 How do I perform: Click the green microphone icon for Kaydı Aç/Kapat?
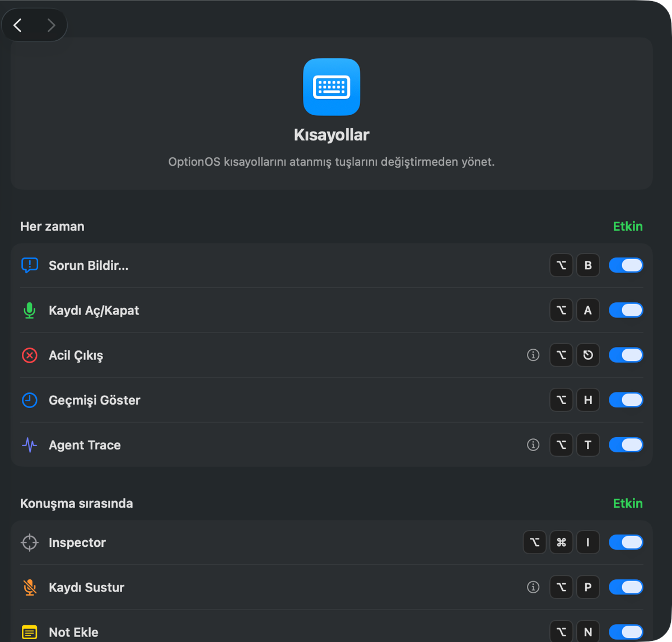click(30, 310)
